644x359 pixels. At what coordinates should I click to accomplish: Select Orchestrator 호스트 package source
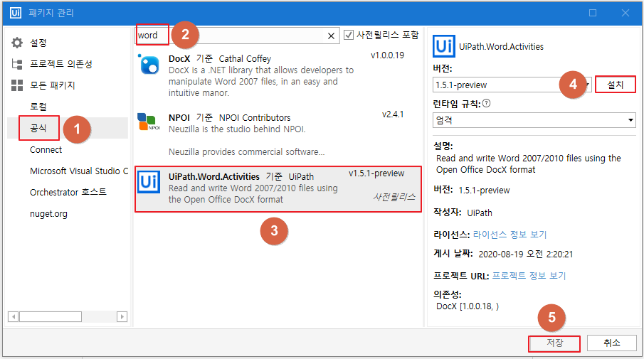(68, 192)
